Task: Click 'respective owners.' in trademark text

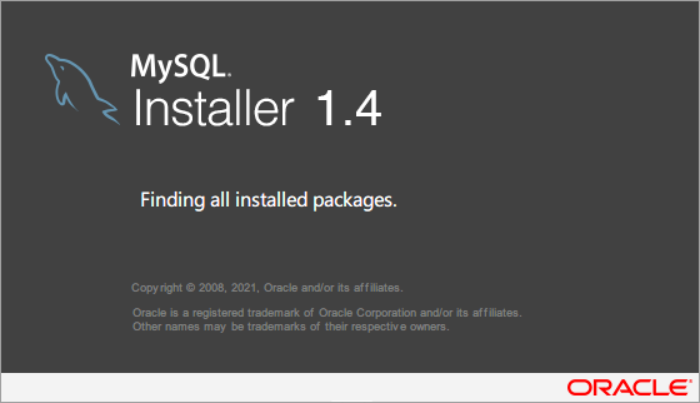Action: click(400, 327)
